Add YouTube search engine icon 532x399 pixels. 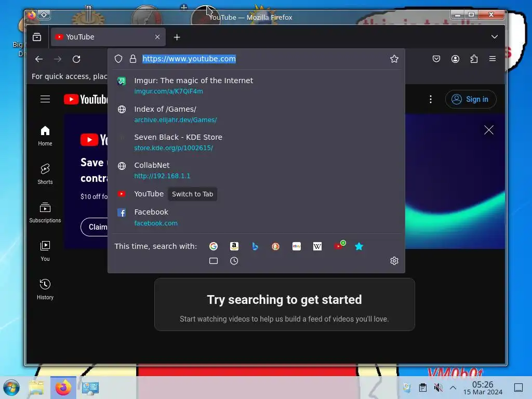339,246
